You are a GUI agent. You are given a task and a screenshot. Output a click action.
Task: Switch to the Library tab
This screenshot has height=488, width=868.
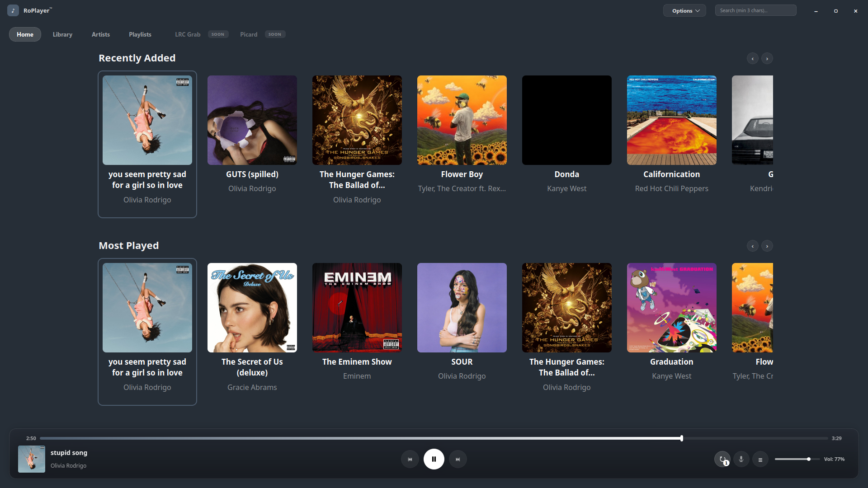(62, 34)
